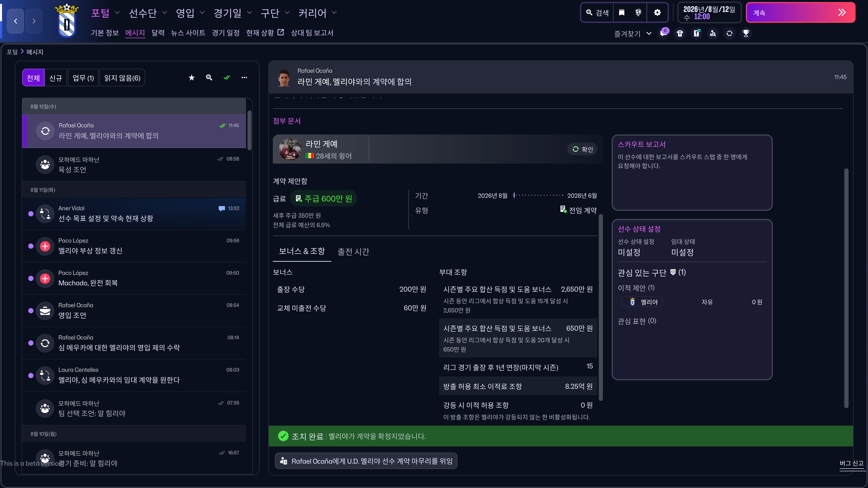This screenshot has width=868, height=488.
Task: Click the contract duration timeline bar
Action: pyautogui.click(x=538, y=195)
